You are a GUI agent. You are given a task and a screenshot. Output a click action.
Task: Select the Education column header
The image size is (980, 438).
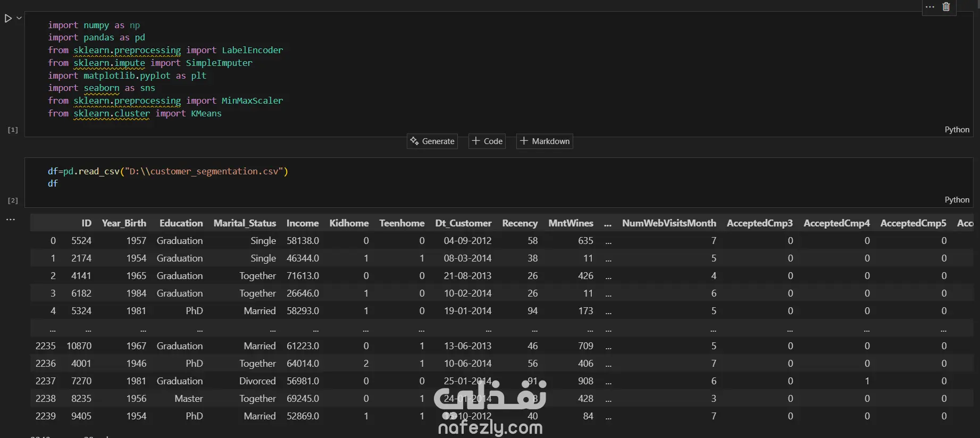tap(181, 223)
